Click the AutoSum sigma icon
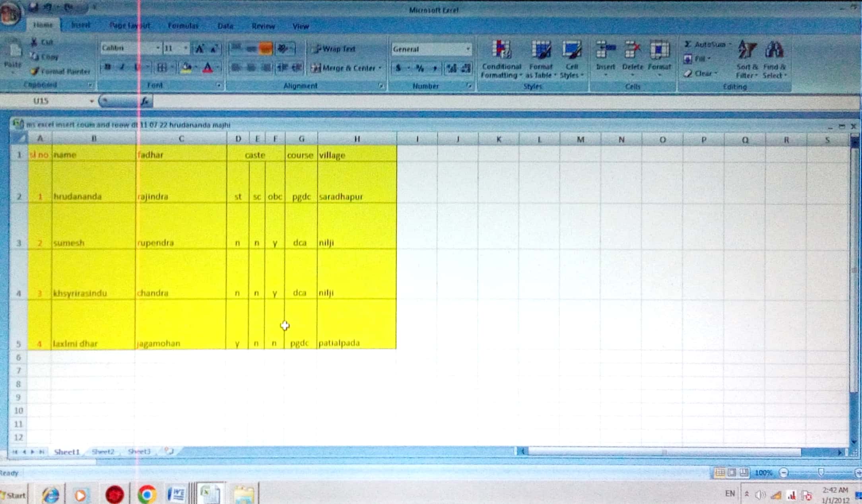Image resolution: width=862 pixels, height=504 pixels. coord(688,44)
